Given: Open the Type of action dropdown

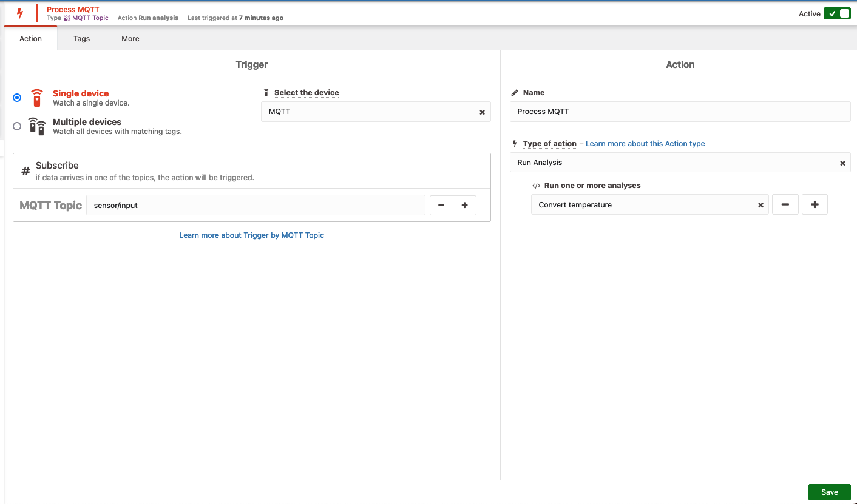Looking at the screenshot, I should point(680,163).
